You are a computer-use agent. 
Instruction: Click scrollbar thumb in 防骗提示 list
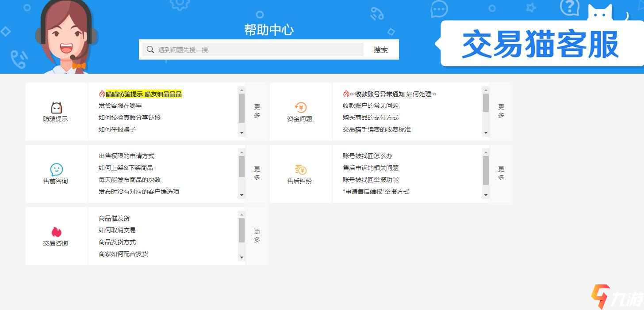tap(241, 108)
